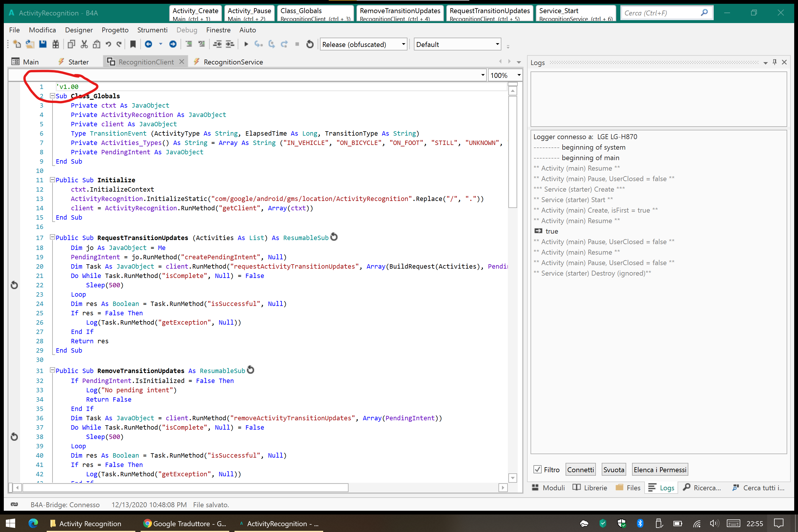The width and height of the screenshot is (798, 532).
Task: Pin the Logs panel
Action: (775, 62)
